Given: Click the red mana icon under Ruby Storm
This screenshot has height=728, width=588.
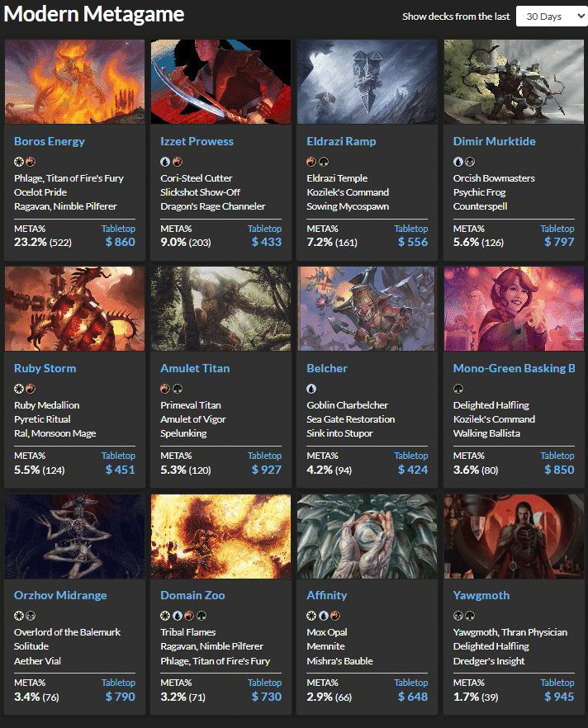Looking at the screenshot, I should click(x=31, y=389).
